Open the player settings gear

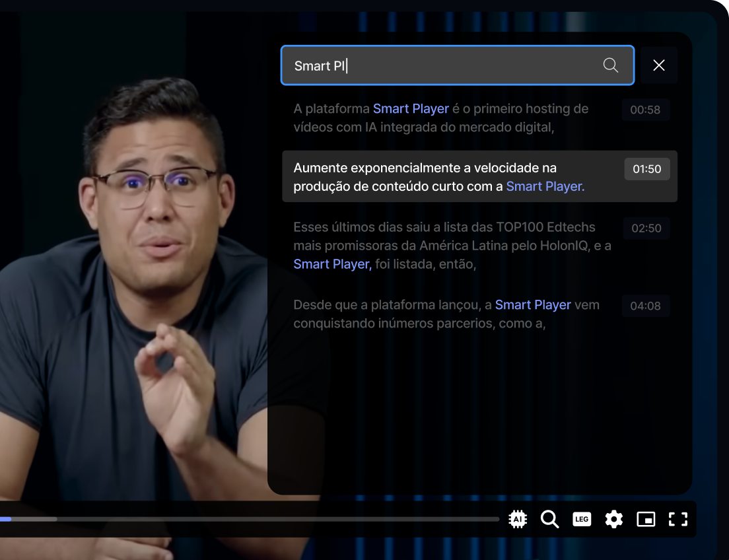tap(613, 519)
